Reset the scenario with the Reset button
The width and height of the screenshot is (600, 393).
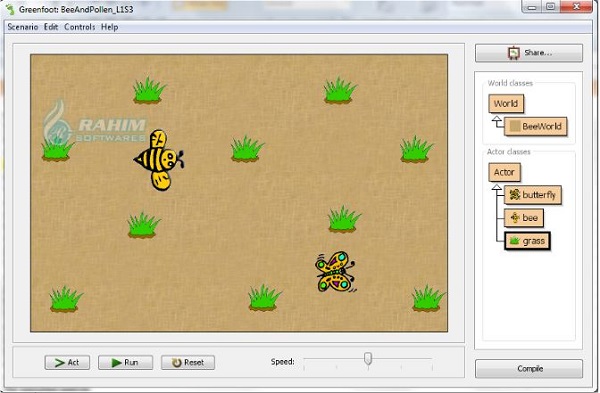188,362
